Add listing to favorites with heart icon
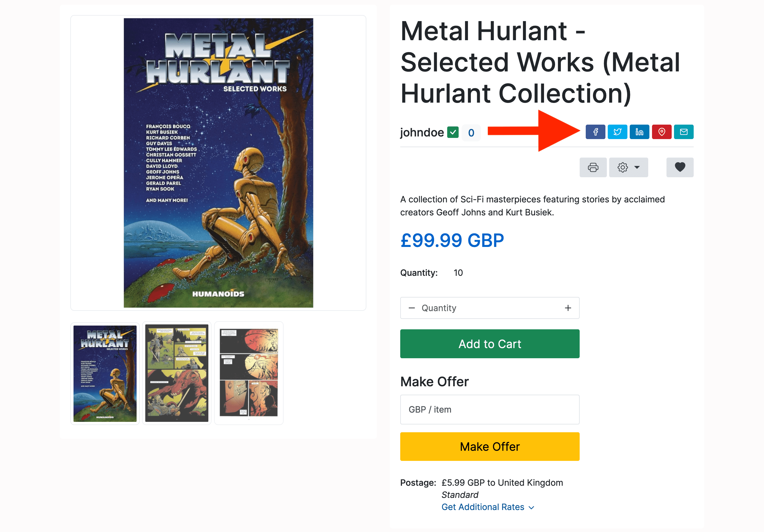The image size is (764, 532). coord(680,167)
